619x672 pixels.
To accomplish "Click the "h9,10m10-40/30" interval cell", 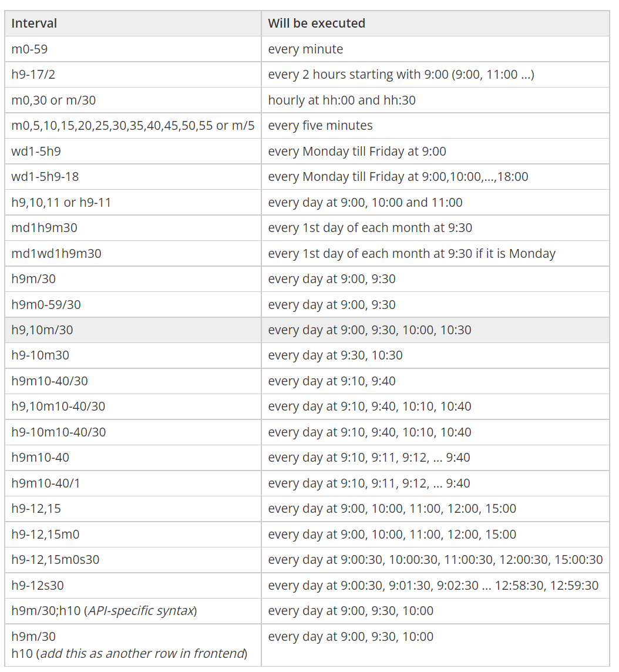I will [58, 406].
